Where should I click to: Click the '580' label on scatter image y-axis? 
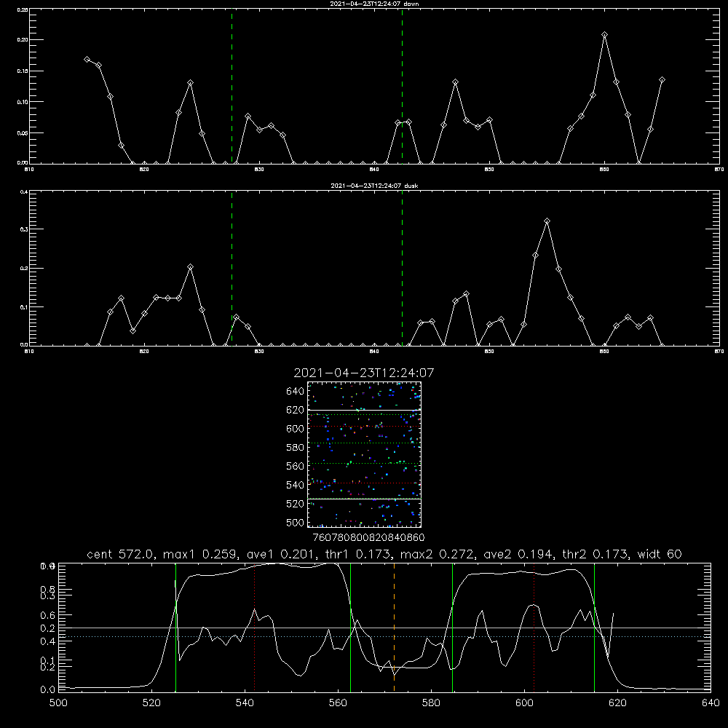(295, 448)
